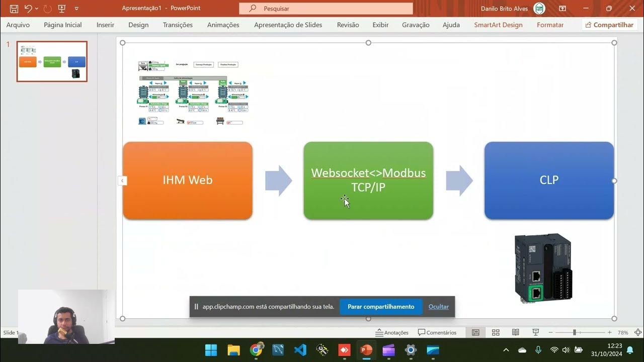This screenshot has width=644, height=362.
Task: Fit slide to current window icon
Action: 638,332
